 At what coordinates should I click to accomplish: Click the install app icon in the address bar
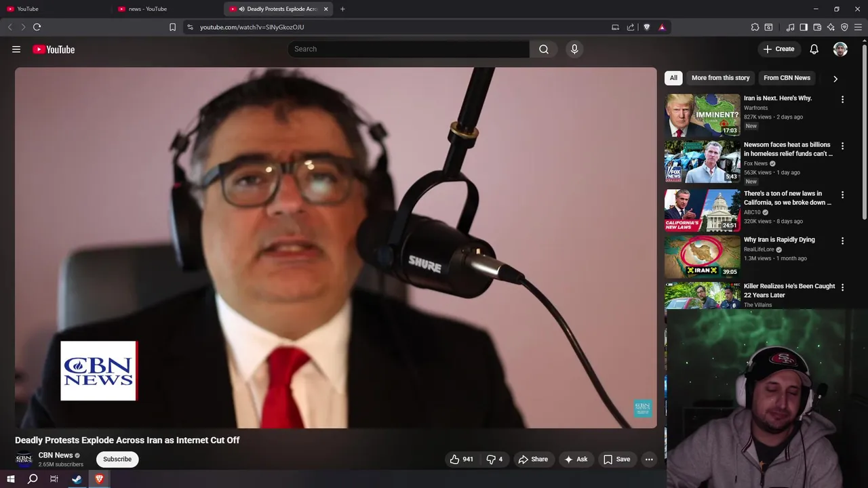coord(615,27)
